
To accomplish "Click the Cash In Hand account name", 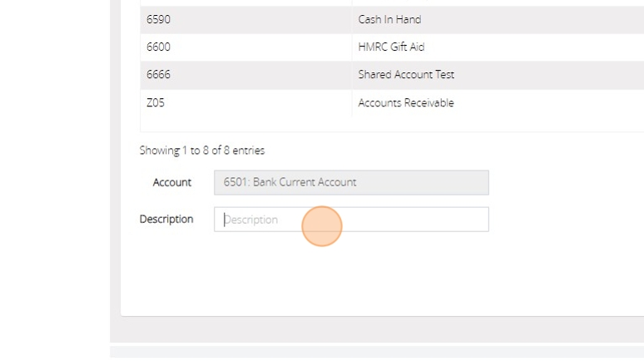I will pos(389,19).
